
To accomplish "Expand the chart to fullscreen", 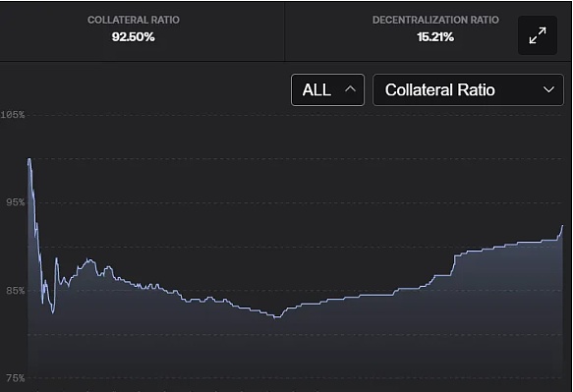I will pos(538,35).
